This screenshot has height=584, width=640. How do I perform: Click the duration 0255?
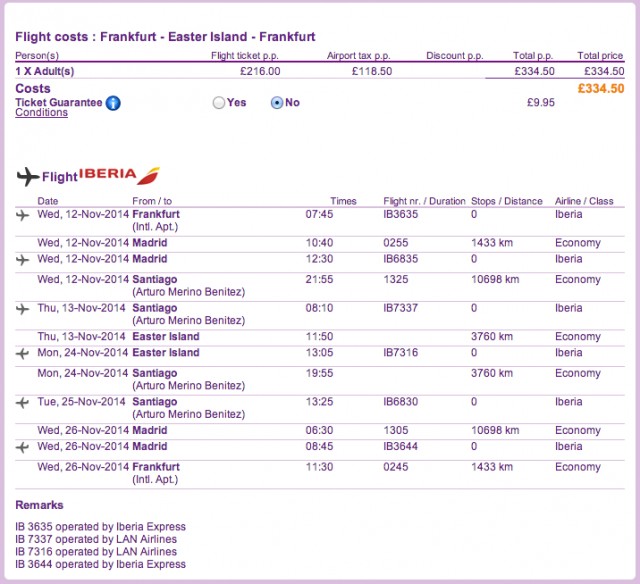[396, 243]
